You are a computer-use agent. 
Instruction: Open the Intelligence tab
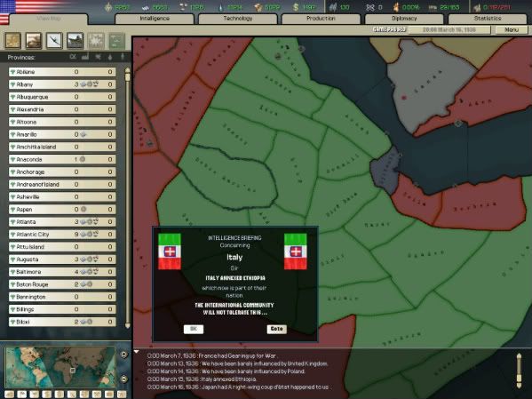[x=155, y=19]
